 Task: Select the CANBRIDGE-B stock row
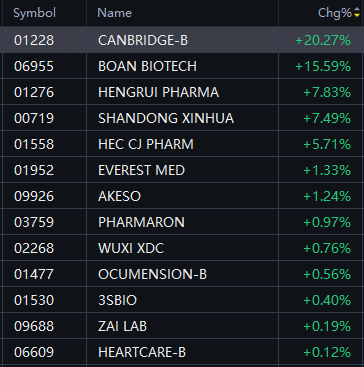point(182,40)
